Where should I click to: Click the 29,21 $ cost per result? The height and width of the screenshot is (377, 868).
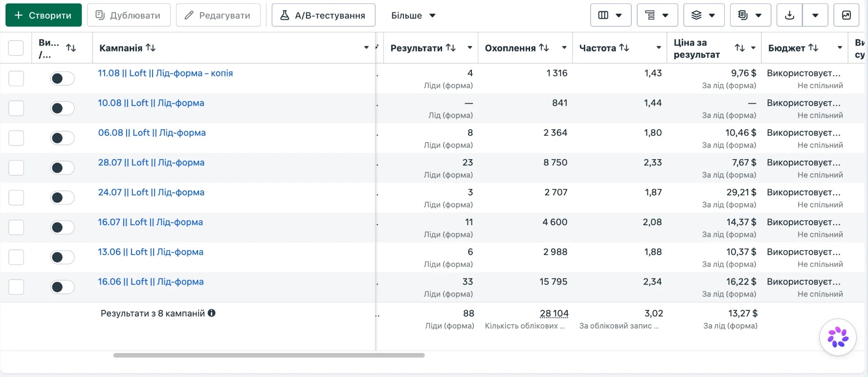(741, 192)
